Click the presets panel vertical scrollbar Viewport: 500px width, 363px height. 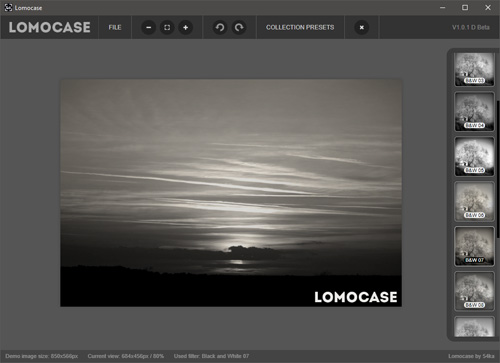pyautogui.click(x=498, y=168)
